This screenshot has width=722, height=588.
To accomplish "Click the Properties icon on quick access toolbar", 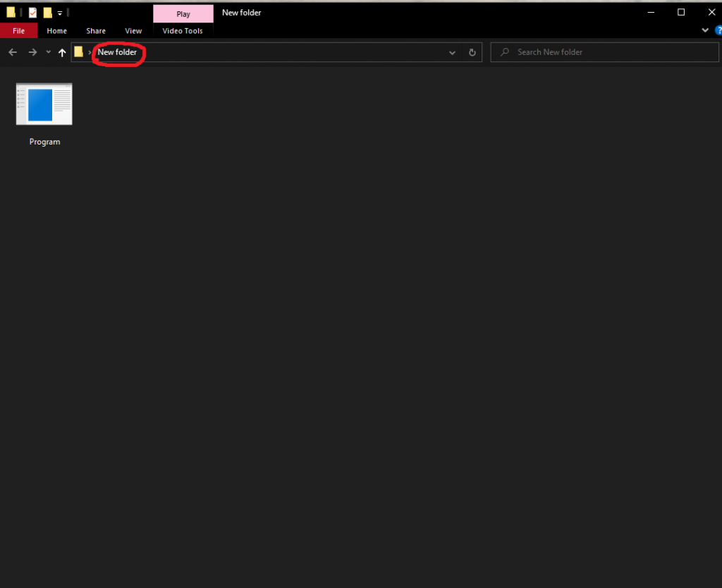I will tap(32, 12).
